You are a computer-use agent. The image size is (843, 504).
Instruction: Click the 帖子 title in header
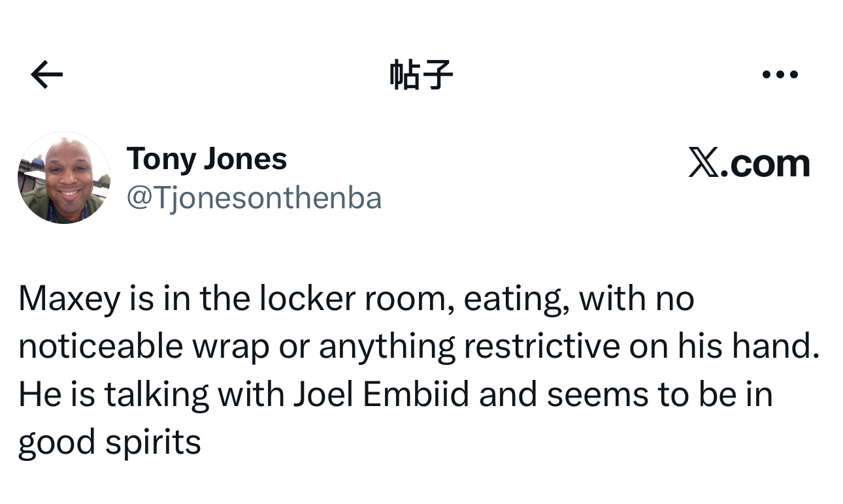(421, 73)
